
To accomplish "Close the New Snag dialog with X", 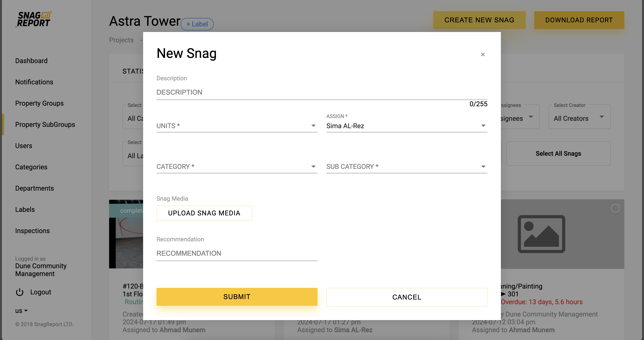I will pyautogui.click(x=483, y=55).
